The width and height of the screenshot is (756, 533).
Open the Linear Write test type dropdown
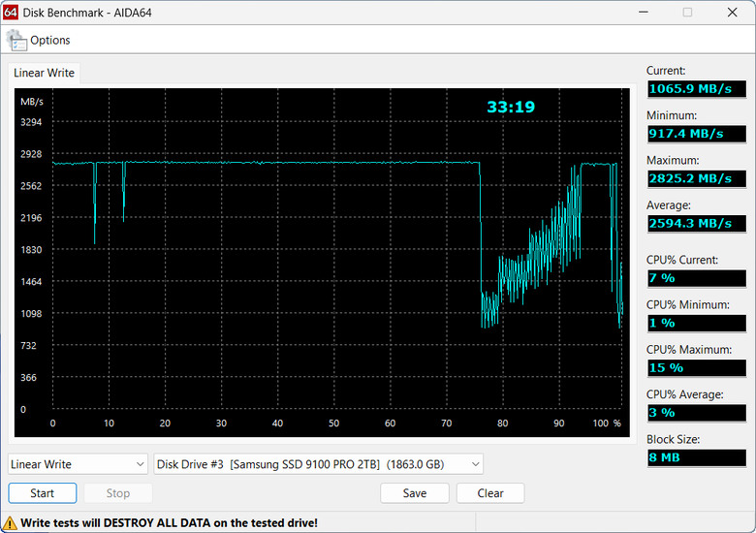tap(78, 464)
